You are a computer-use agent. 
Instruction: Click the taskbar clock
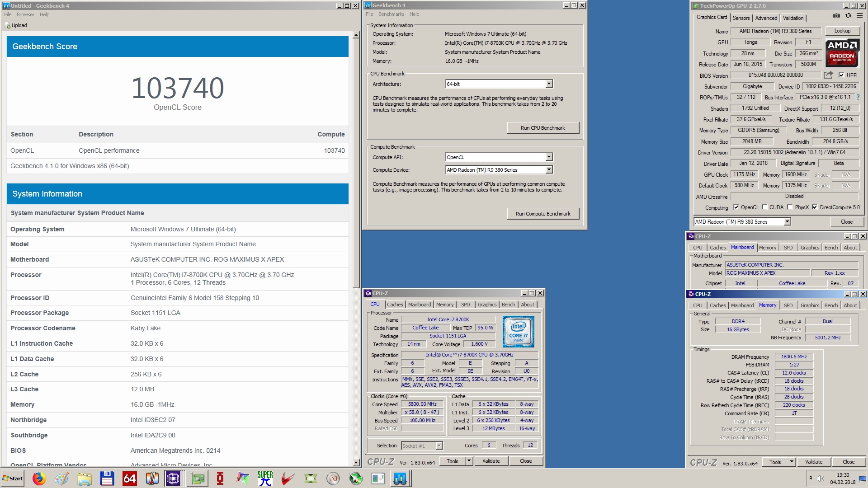click(x=843, y=478)
